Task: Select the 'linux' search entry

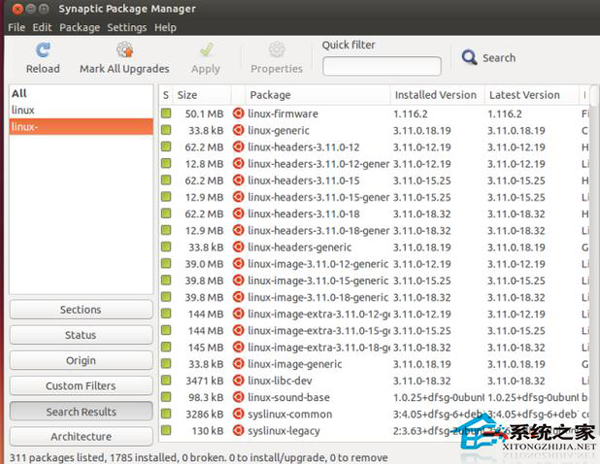Action: tap(81, 110)
